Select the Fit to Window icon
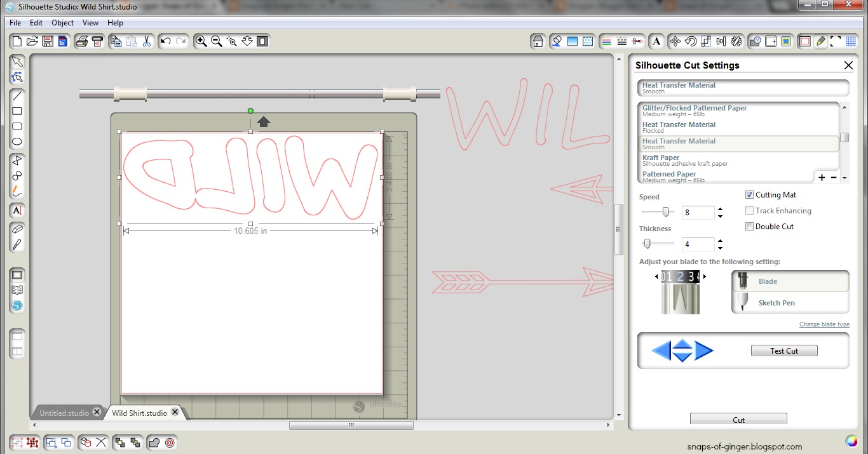This screenshot has width=868, height=454. point(262,41)
